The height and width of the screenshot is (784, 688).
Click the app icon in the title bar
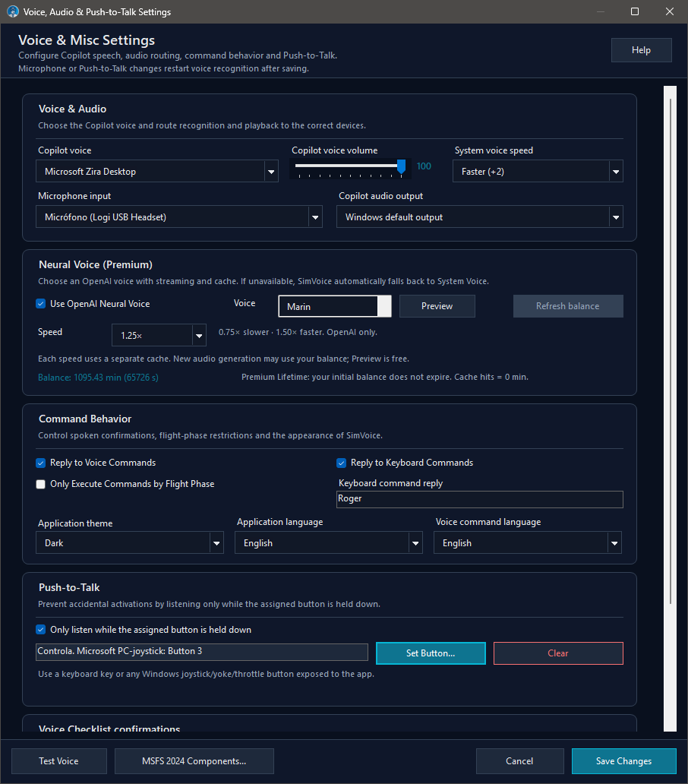[12, 11]
